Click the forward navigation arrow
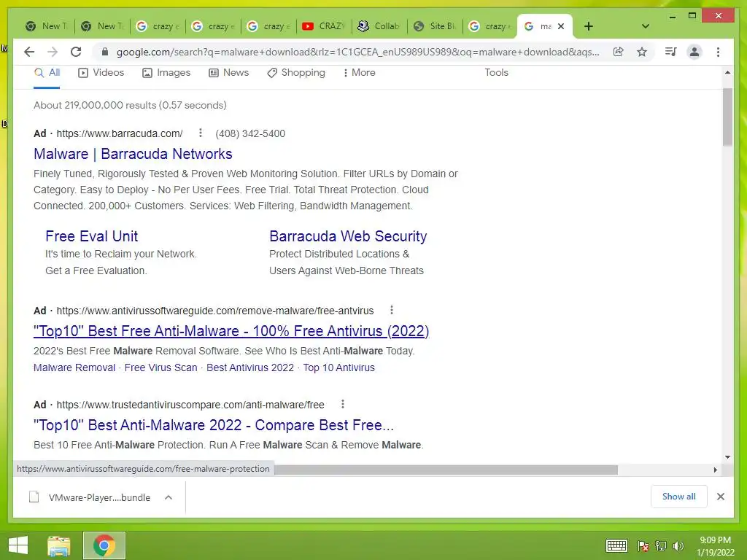This screenshot has width=747, height=560. 53,52
